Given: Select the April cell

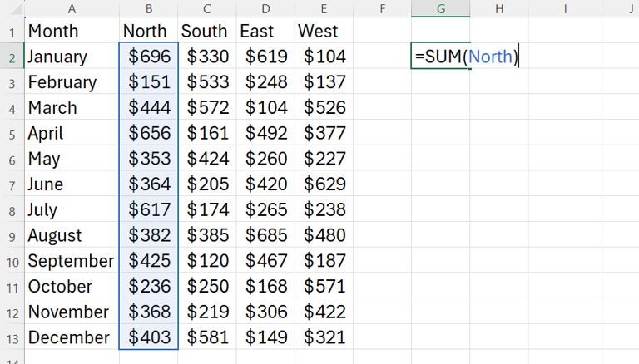Looking at the screenshot, I should click(x=72, y=133).
